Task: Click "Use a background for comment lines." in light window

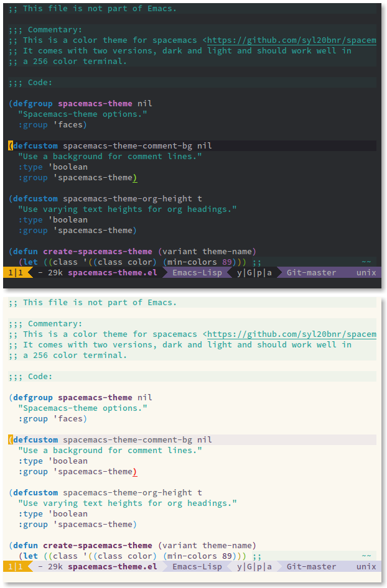Action: coord(110,451)
